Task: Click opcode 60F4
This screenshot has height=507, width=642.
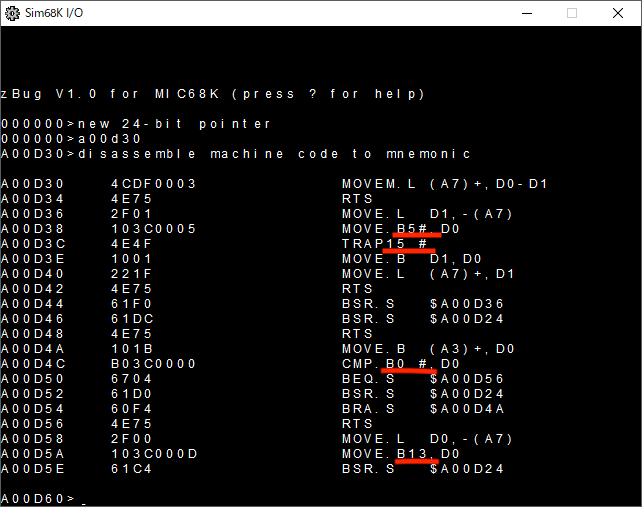Action: pos(131,409)
